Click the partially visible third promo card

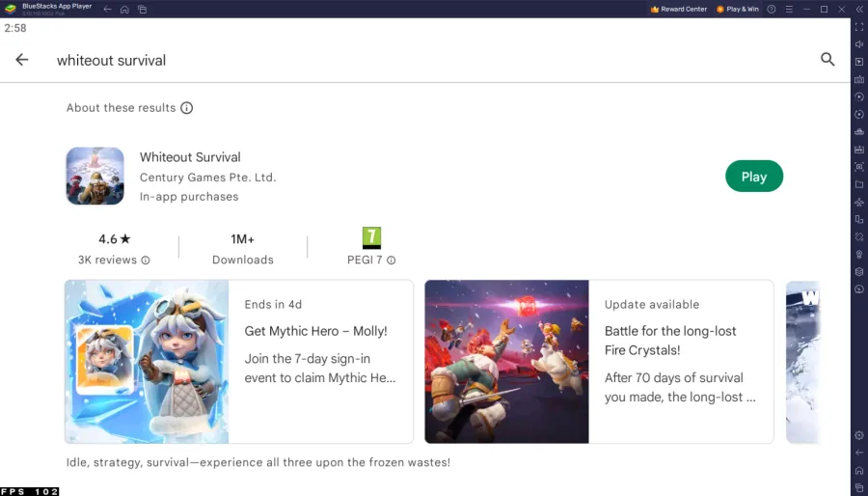point(802,362)
